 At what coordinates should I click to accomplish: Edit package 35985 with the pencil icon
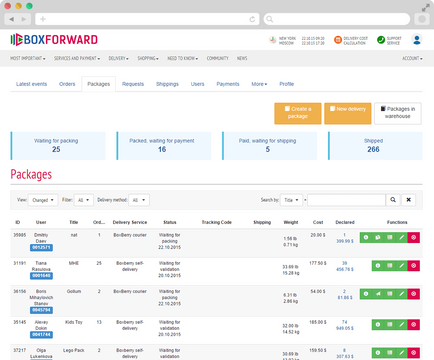tap(402, 238)
